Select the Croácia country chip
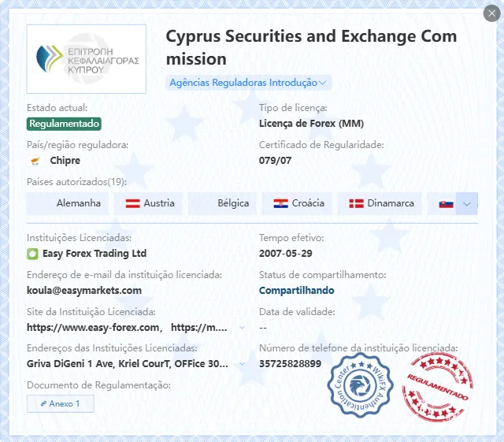This screenshot has width=504, height=442. click(x=298, y=203)
